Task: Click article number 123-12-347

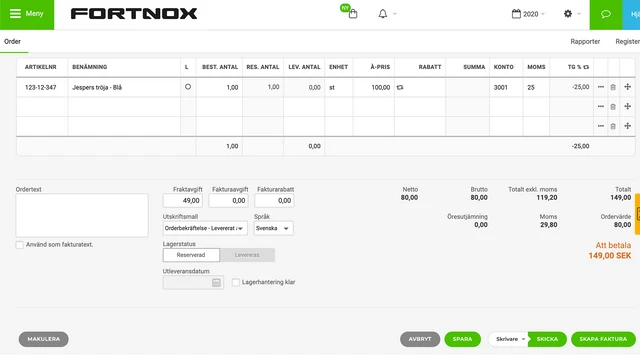Action: [42, 87]
